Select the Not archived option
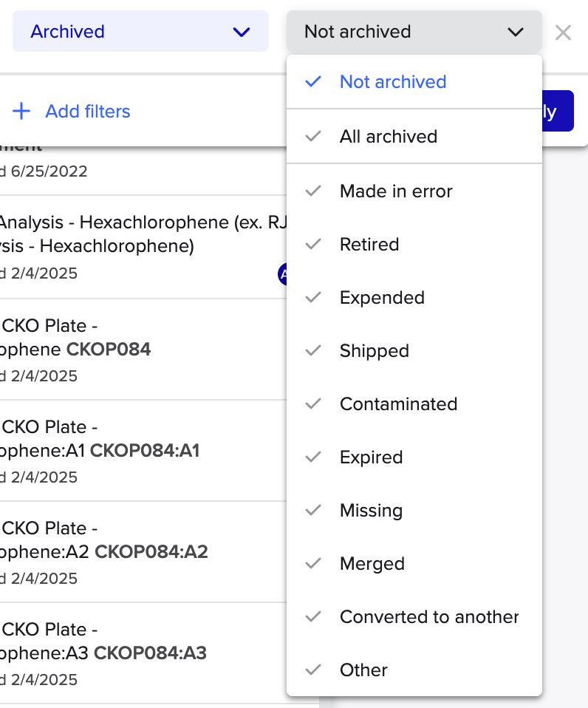This screenshot has width=588, height=708. 392,82
